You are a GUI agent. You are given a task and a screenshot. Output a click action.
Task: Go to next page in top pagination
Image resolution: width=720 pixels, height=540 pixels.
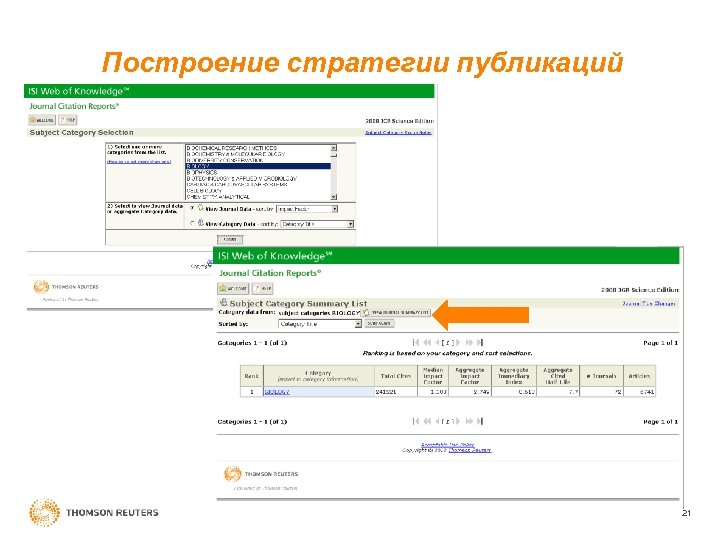457,343
